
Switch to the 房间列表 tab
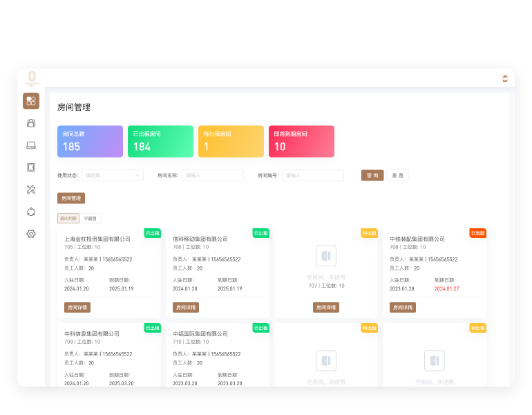point(68,219)
